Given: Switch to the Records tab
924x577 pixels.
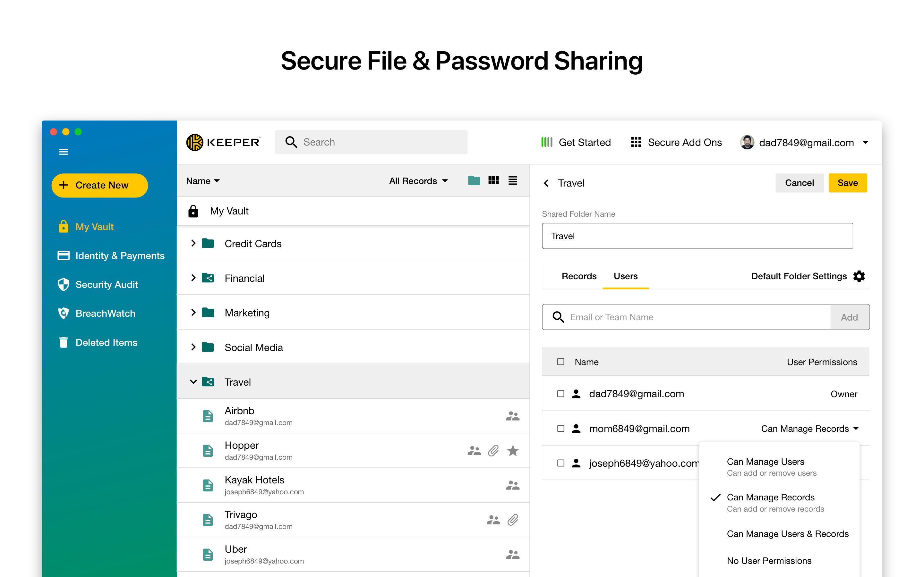Looking at the screenshot, I should point(579,276).
